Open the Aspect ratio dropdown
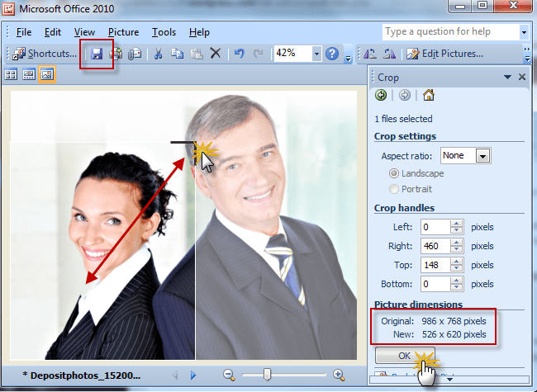Viewport: 537px width, 392px height. click(x=483, y=156)
